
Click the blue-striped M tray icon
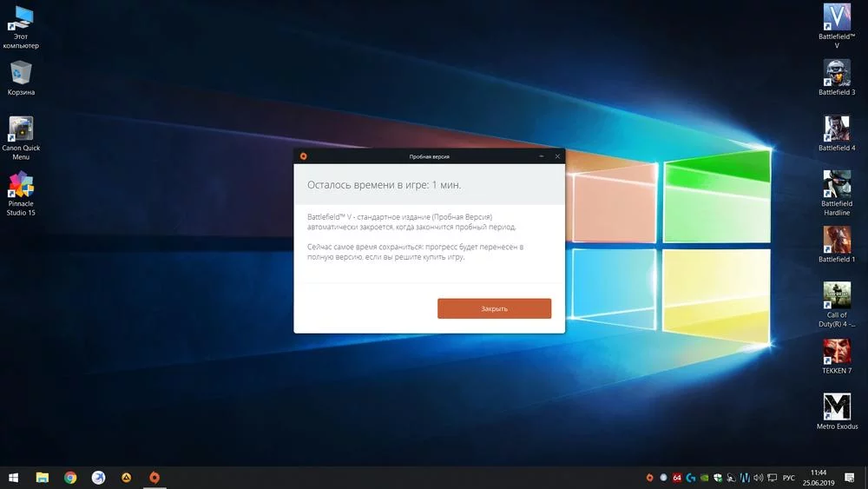click(745, 478)
